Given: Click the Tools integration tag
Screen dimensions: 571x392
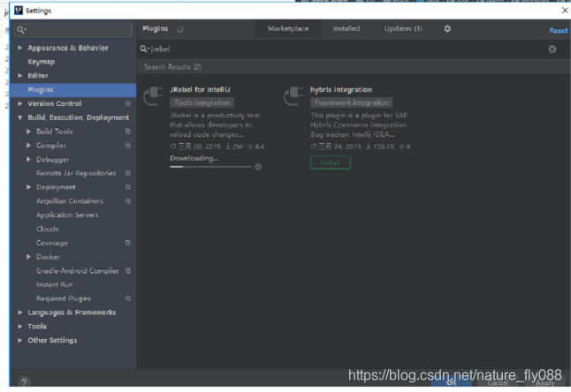Looking at the screenshot, I should [x=202, y=102].
